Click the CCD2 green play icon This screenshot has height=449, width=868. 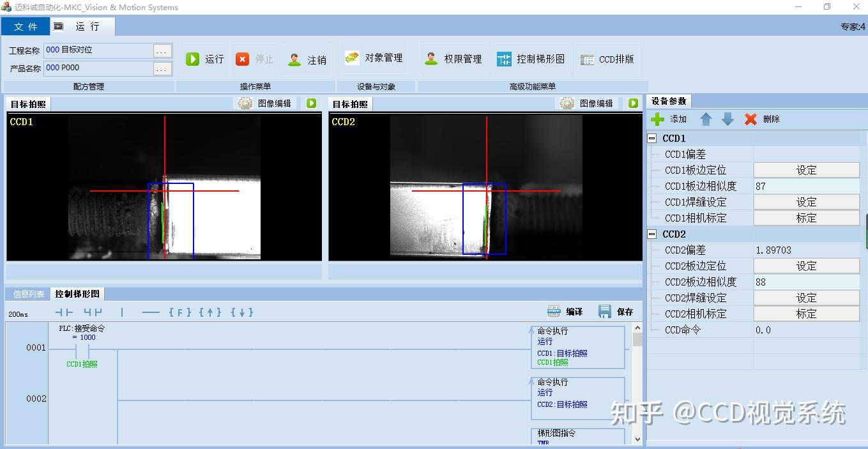(x=633, y=103)
